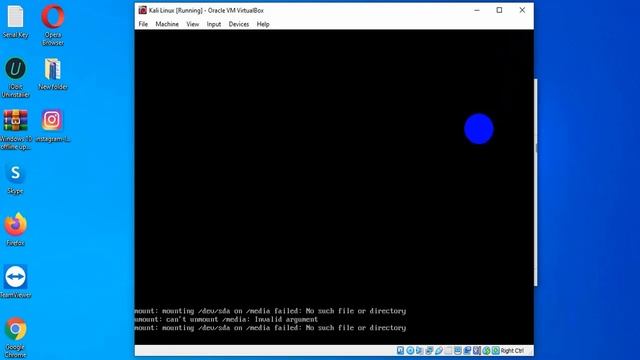Select the Firefox desktop icon

[x=16, y=229]
